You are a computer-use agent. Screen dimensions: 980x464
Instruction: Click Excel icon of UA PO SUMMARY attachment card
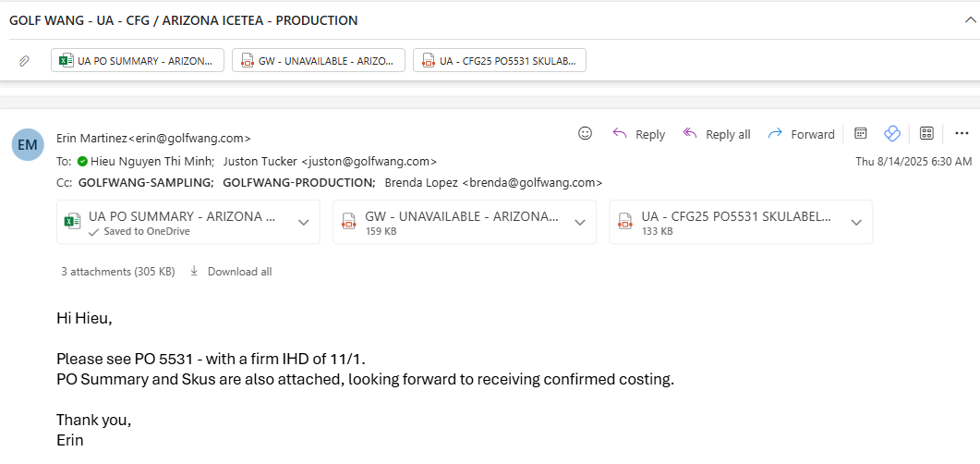click(x=72, y=222)
